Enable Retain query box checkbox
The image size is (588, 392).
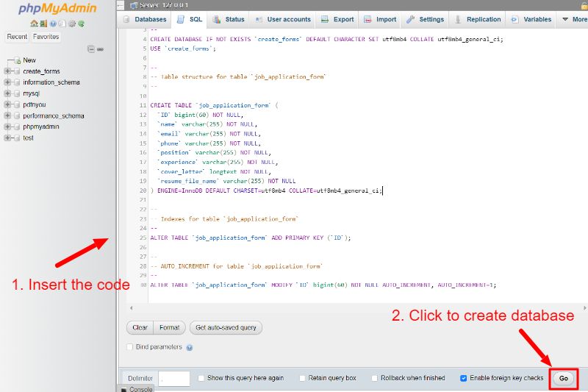coord(302,378)
